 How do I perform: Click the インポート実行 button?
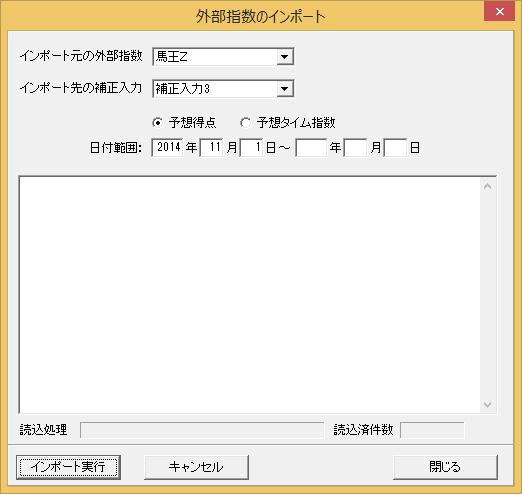(x=68, y=467)
